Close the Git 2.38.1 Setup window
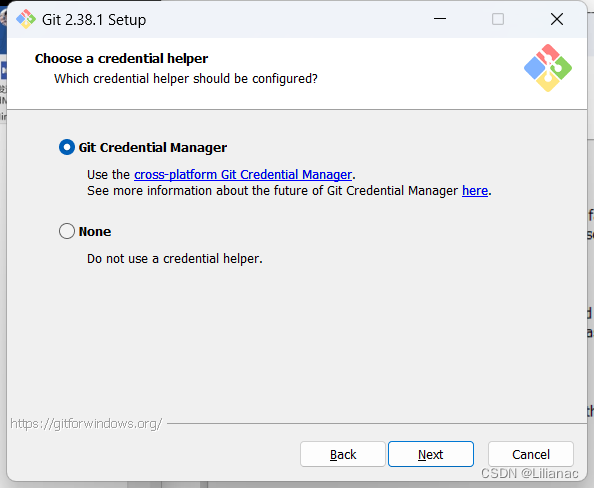594x488 pixels. coord(556,19)
